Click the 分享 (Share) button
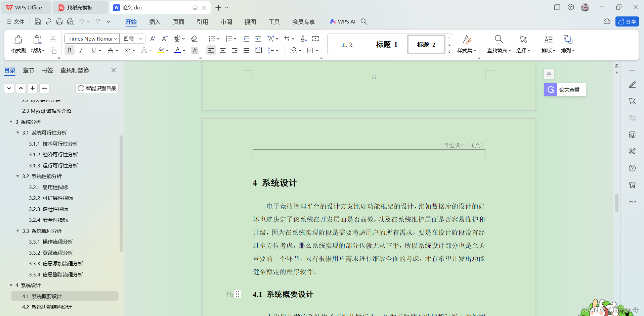The width and height of the screenshot is (644, 316). click(627, 21)
